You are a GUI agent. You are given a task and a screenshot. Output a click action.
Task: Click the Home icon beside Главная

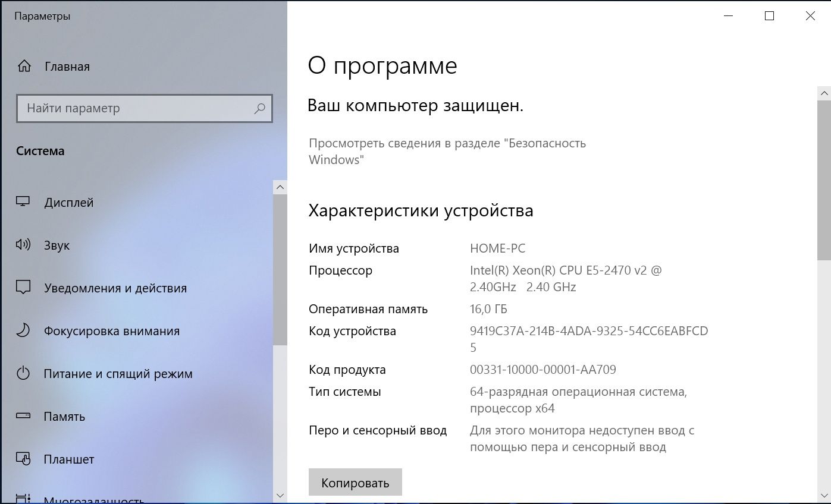24,66
